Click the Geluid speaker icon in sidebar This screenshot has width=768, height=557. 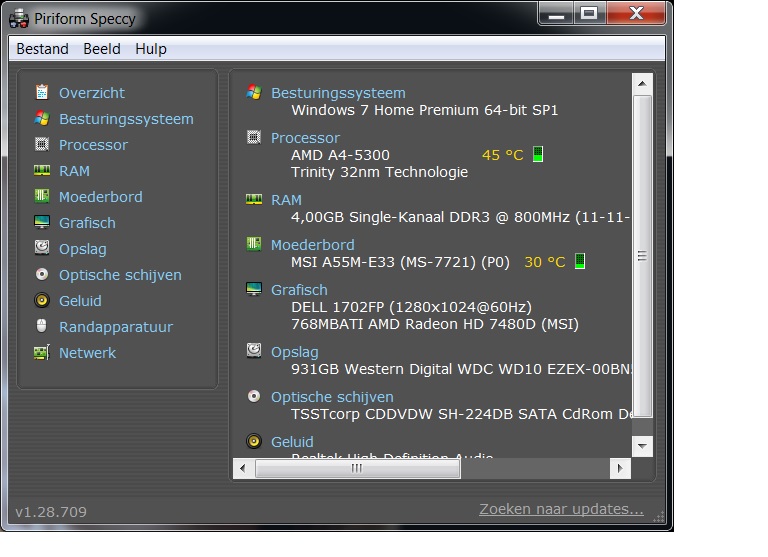tap(42, 300)
